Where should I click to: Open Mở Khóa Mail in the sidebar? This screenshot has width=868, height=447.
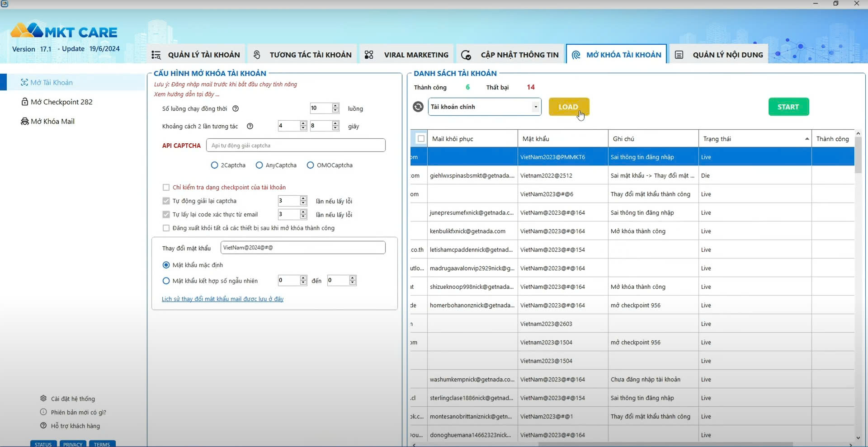tap(52, 121)
